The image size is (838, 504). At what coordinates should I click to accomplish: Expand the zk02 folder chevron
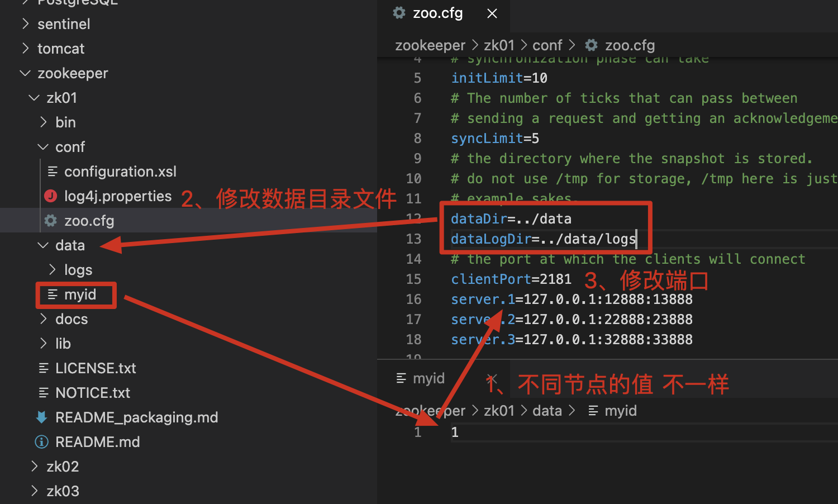point(34,466)
